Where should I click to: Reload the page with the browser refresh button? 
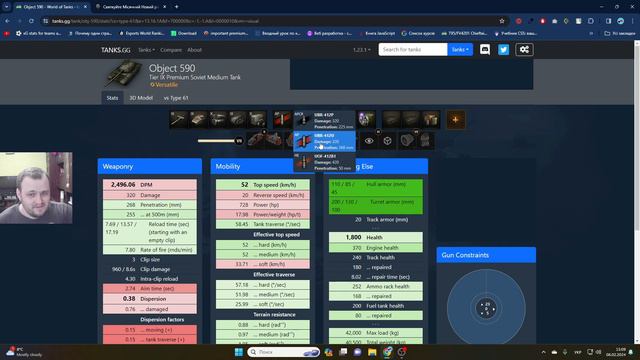pyautogui.click(x=31, y=21)
